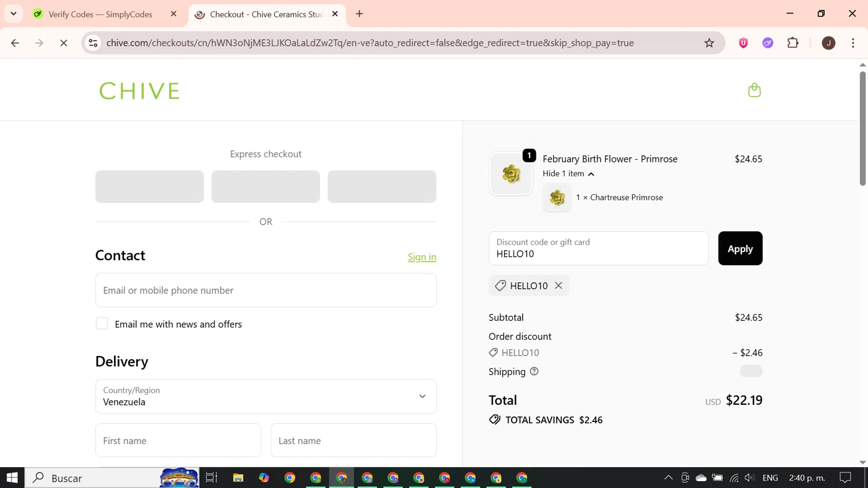Open the volume control tray icon
The image size is (868, 488).
pyautogui.click(x=750, y=478)
